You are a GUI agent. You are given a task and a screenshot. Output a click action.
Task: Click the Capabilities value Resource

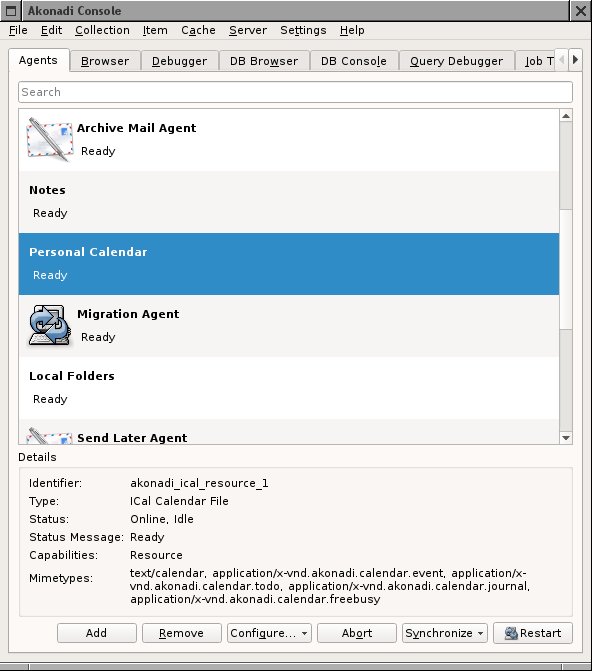[156, 555]
